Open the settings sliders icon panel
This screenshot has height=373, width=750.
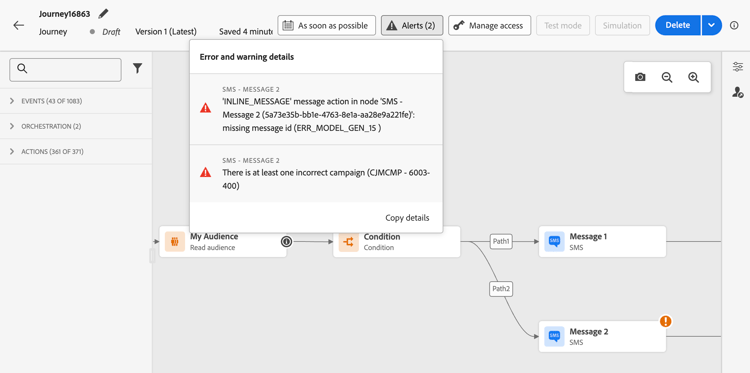[738, 67]
